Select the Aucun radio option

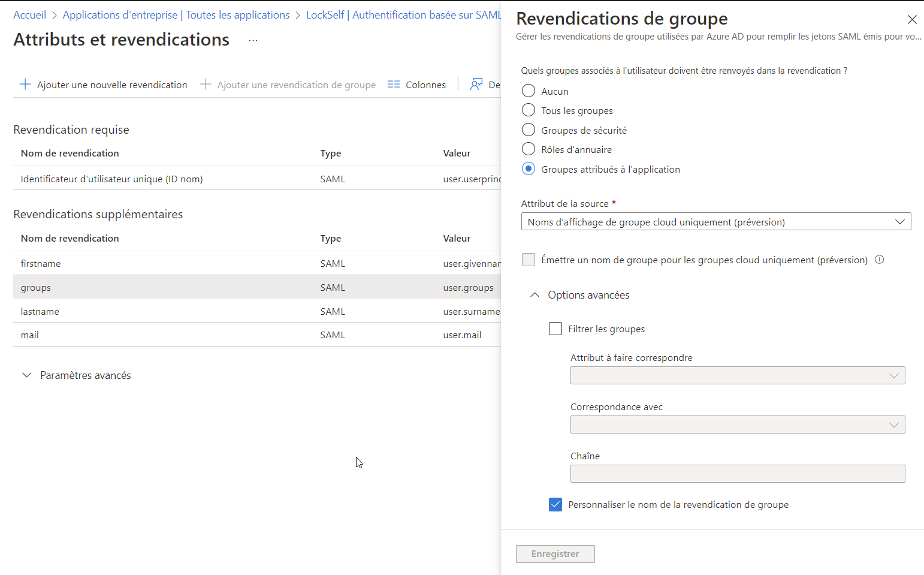click(x=529, y=91)
